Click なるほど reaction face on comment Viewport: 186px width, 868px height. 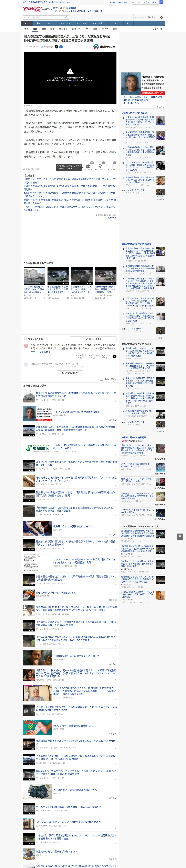91,356
